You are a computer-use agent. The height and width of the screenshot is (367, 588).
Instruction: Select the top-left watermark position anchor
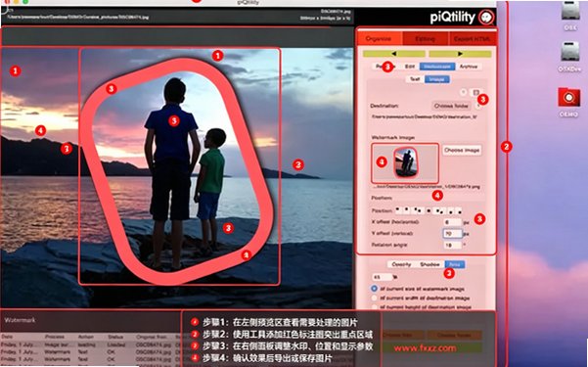pyautogui.click(x=398, y=210)
